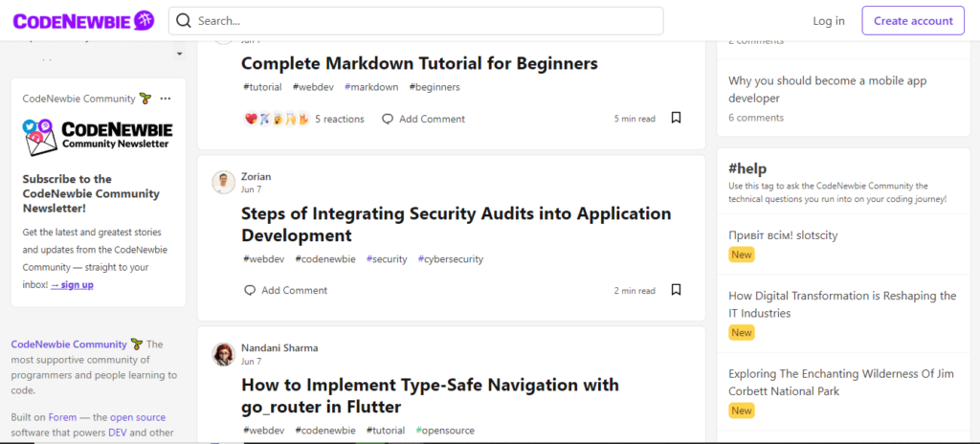Viewport: 980px width, 444px height.
Task: Click the down arrow of the left sidebar scrollbar
Action: point(179,55)
